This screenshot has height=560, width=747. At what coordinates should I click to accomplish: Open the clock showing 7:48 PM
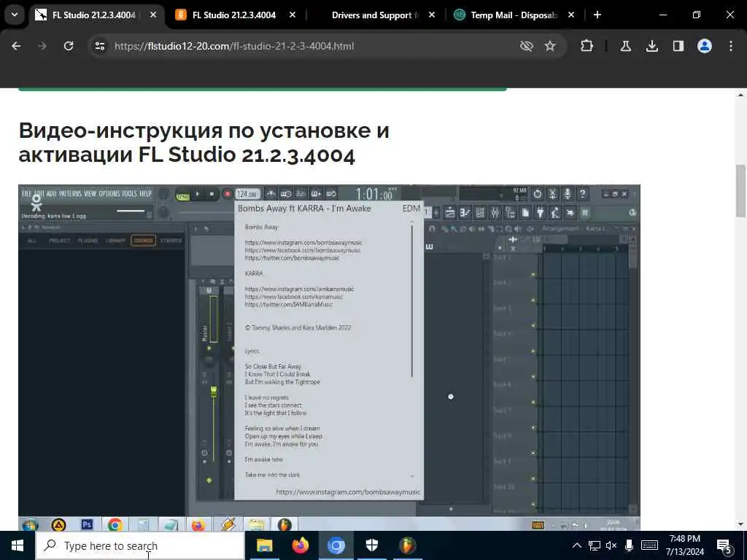(685, 545)
